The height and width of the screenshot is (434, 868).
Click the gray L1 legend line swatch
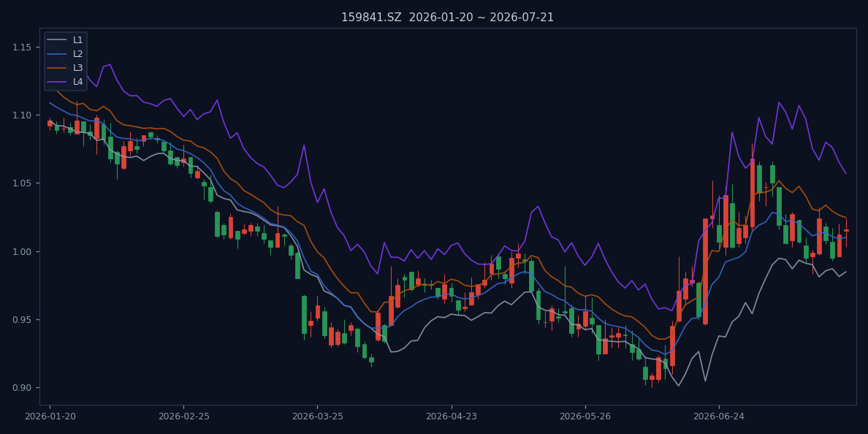click(57, 40)
